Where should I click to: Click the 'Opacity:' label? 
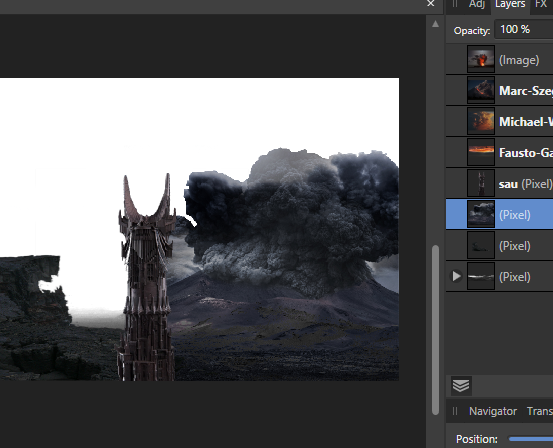coord(472,31)
